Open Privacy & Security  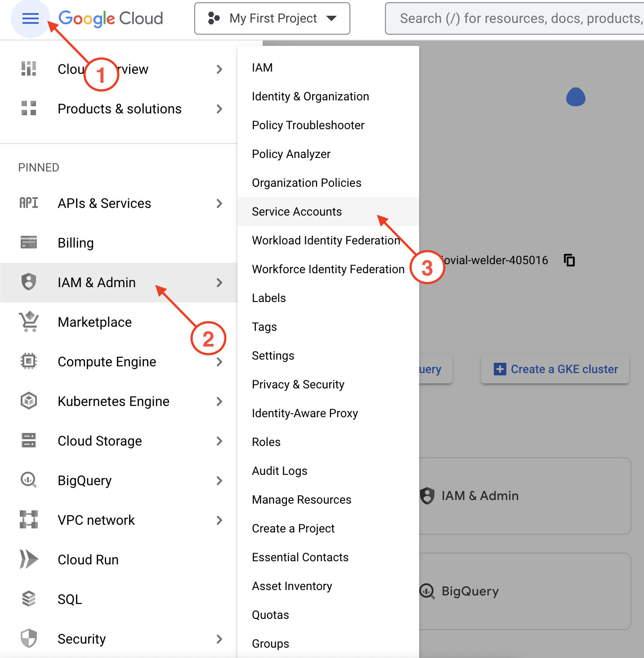(x=328, y=384)
